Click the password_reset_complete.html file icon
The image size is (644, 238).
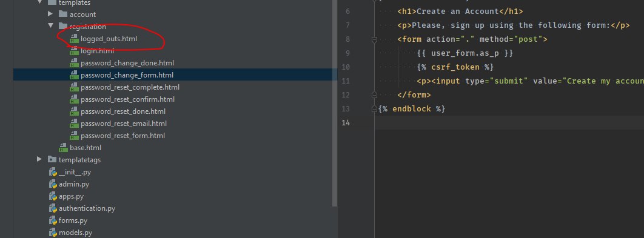pos(74,87)
